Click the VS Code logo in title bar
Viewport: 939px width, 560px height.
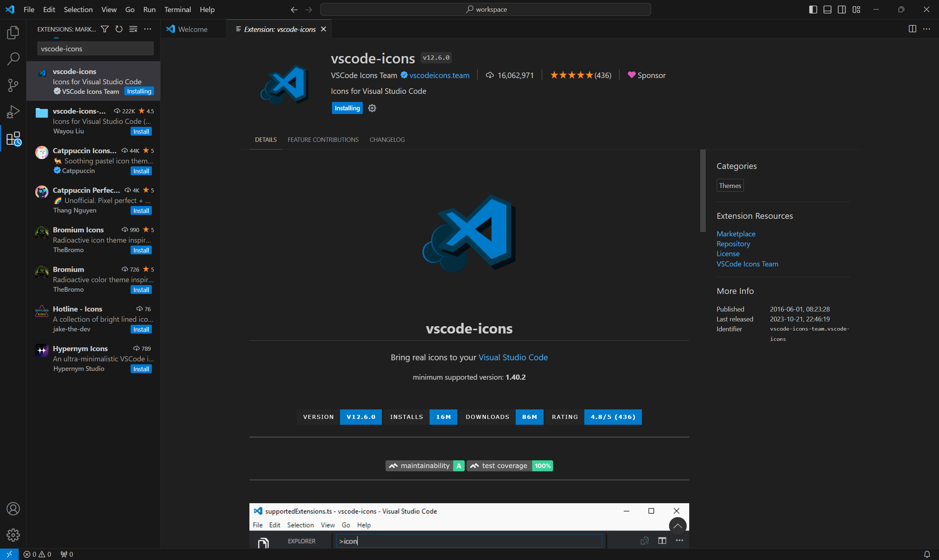[x=10, y=10]
